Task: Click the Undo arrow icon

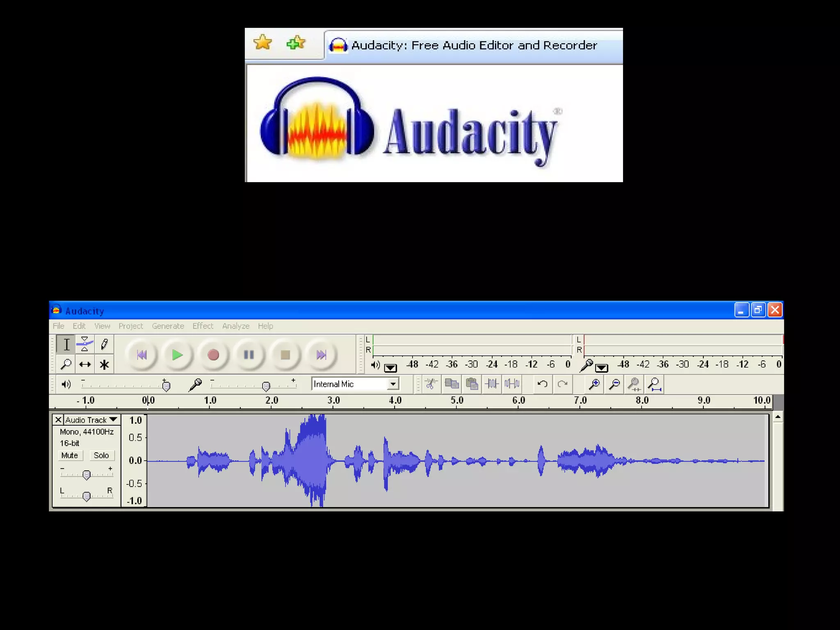Action: point(542,384)
